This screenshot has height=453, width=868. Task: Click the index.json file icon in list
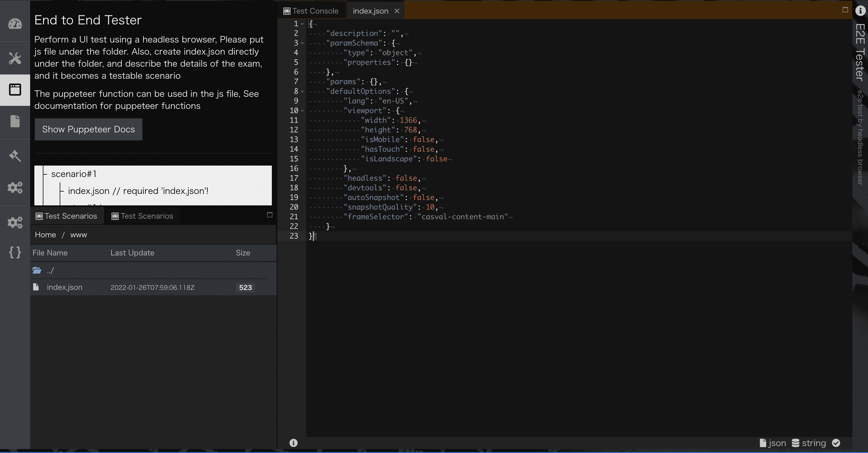pos(36,287)
